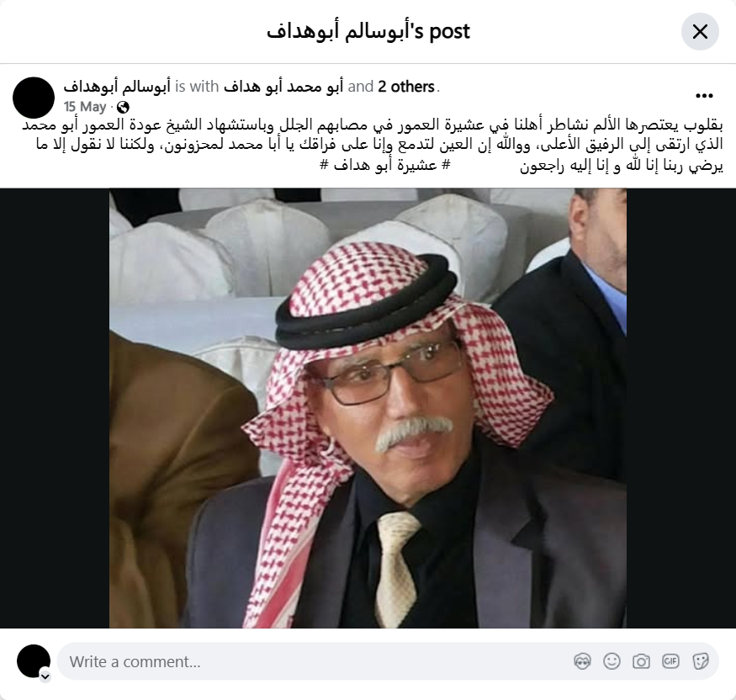Image resolution: width=736 pixels, height=700 pixels.
Task: Open tagged profile أبو محمد أبو هداف
Action: 283,87
